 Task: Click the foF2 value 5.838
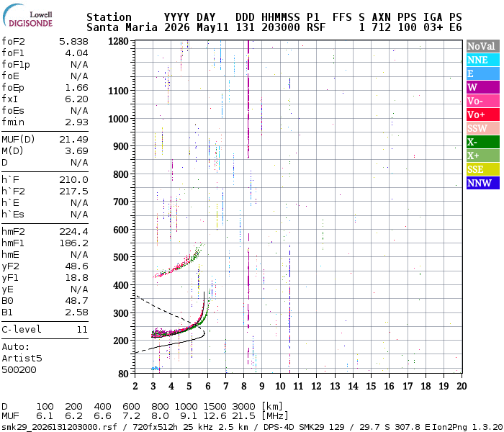(73, 42)
